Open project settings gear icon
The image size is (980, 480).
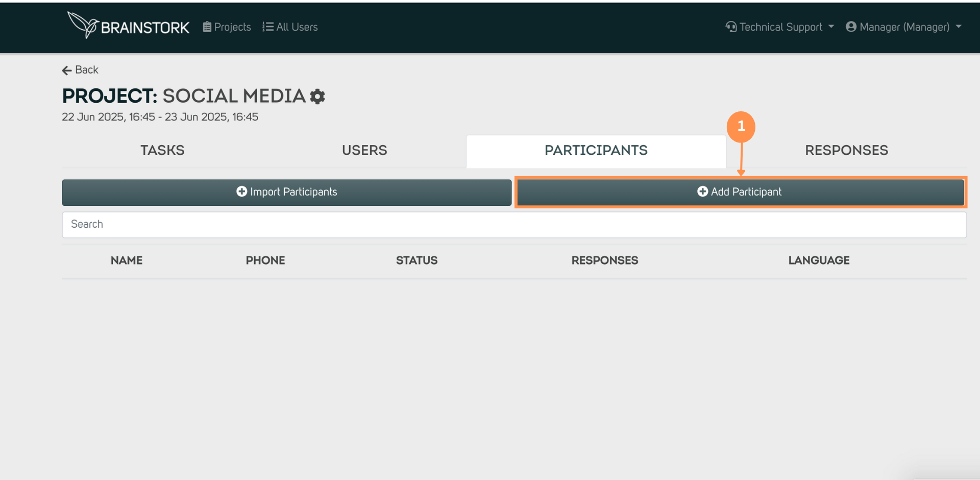point(317,97)
